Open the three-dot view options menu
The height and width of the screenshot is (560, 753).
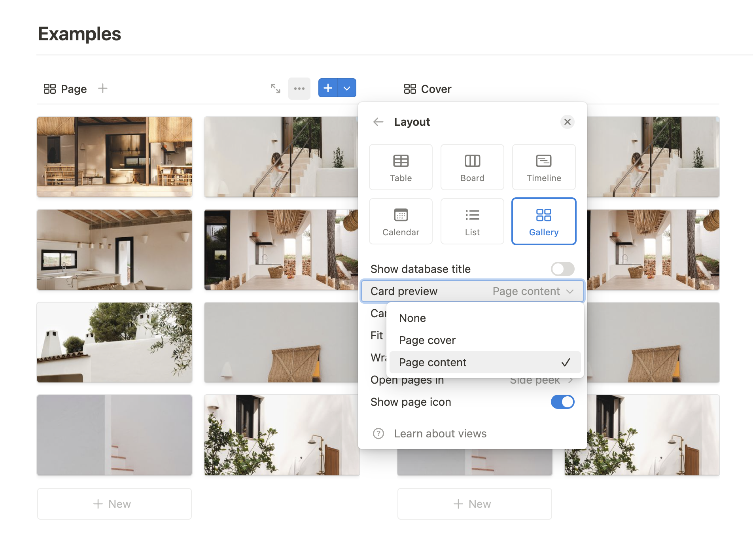tap(299, 89)
